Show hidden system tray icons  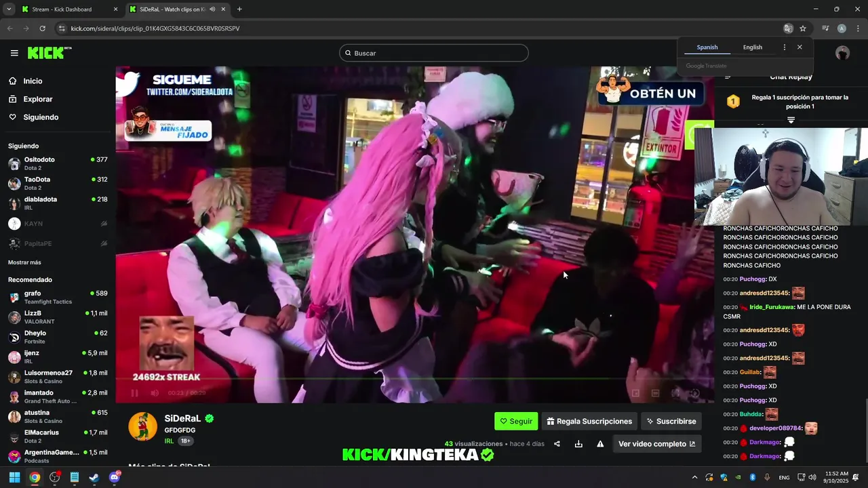(694, 477)
